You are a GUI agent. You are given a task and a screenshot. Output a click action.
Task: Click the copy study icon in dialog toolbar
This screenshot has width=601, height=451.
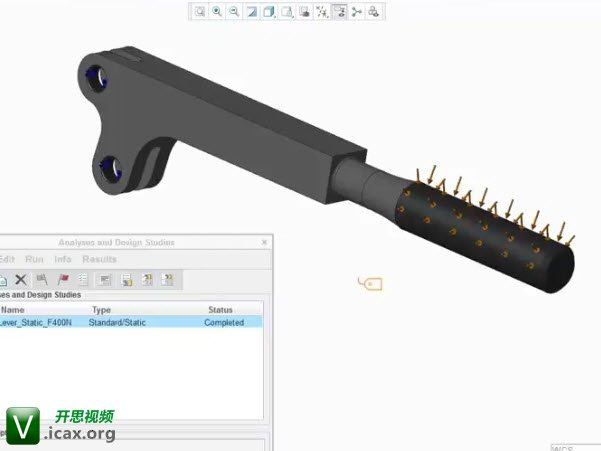pos(3,280)
